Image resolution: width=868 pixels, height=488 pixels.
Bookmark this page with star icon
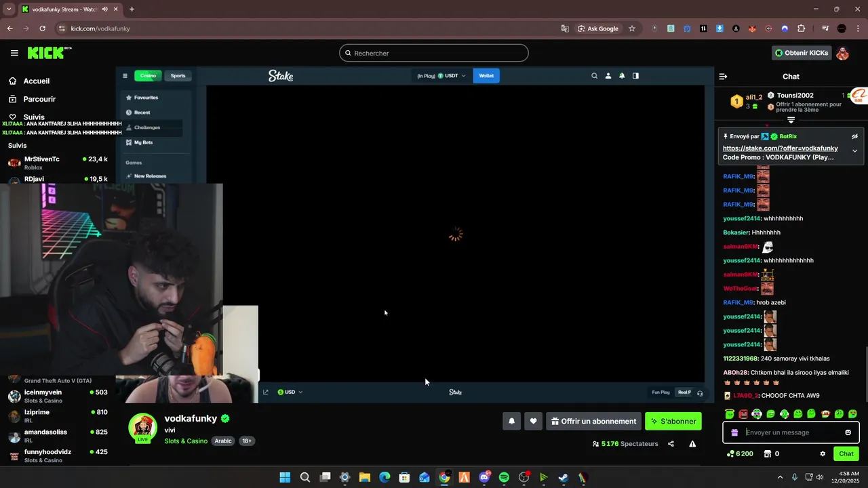[632, 28]
